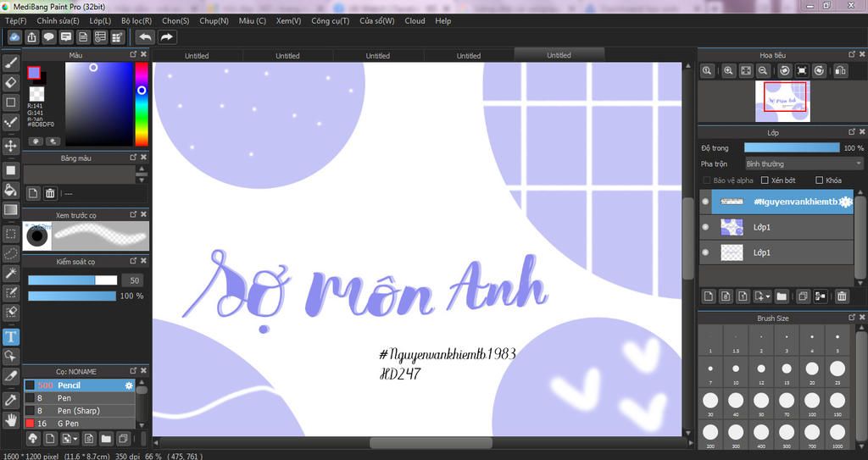Select the Pen (Sharp) brush
The height and width of the screenshot is (460, 868).
click(x=80, y=411)
